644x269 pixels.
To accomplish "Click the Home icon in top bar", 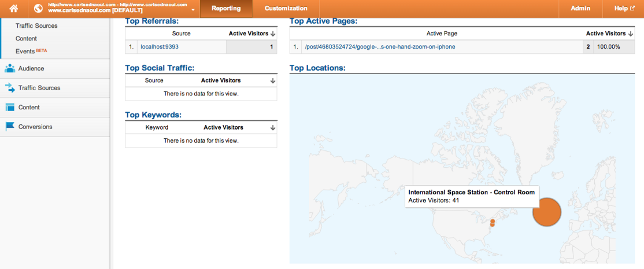I will [x=13, y=8].
